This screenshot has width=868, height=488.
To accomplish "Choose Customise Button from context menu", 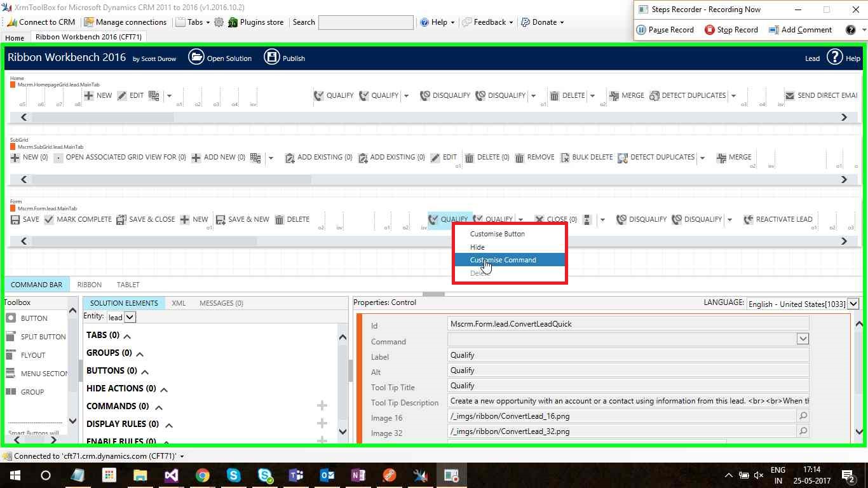I will pyautogui.click(x=498, y=234).
